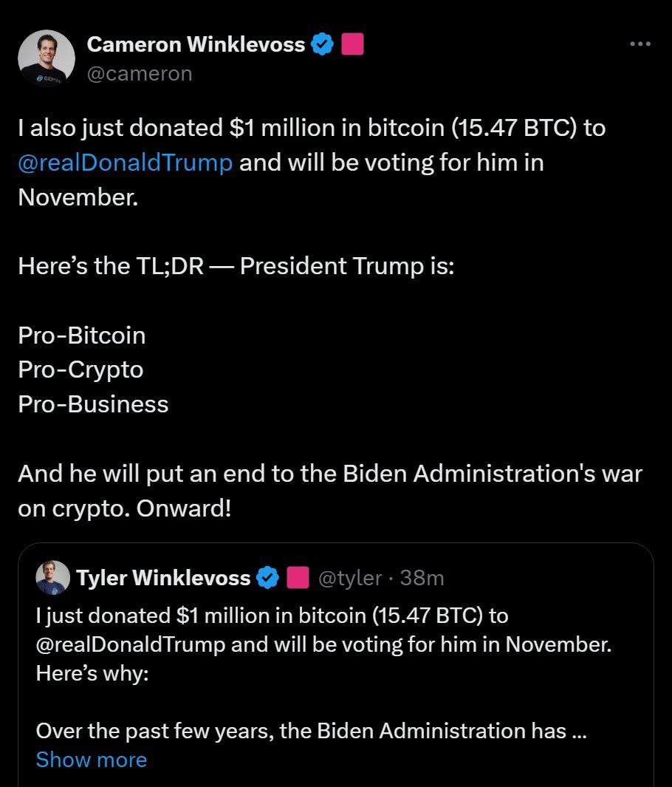Viewport: 672px width, 787px height.
Task: Click the Tyler Winklevoss name in quoted tweet
Action: coord(163,578)
